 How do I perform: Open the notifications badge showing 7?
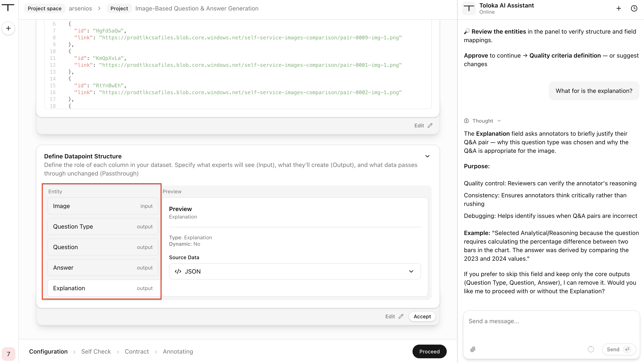click(x=8, y=354)
